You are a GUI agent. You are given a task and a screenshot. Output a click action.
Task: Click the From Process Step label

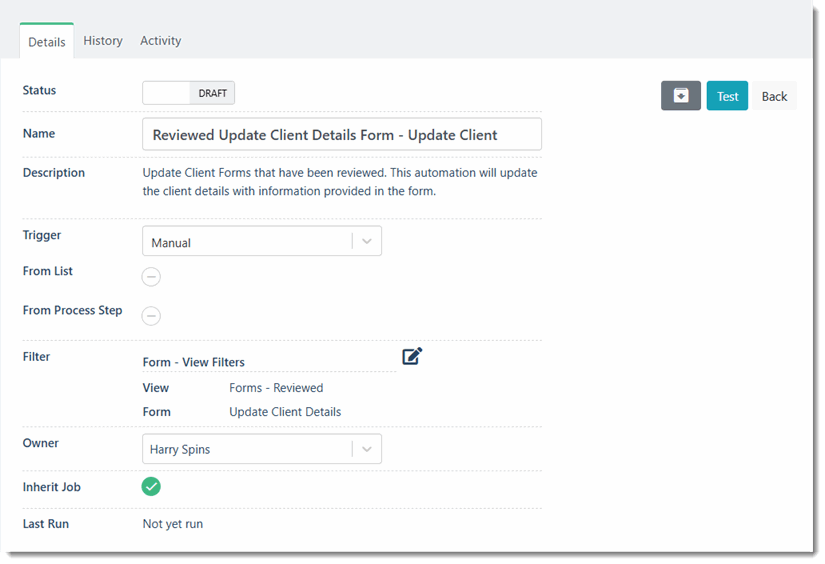(x=73, y=310)
